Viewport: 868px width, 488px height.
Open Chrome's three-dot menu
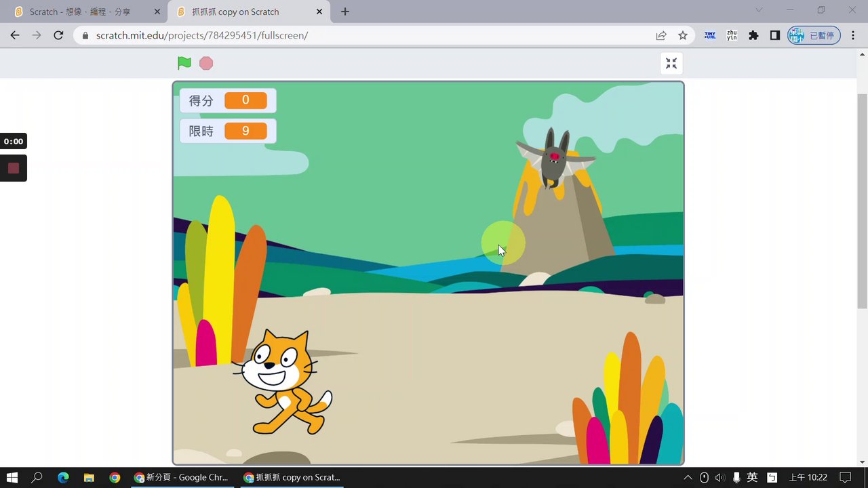point(854,35)
